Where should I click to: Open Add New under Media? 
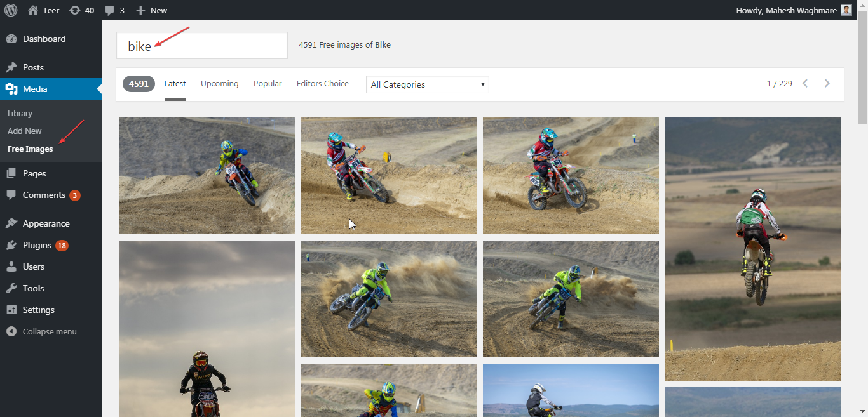(x=25, y=131)
